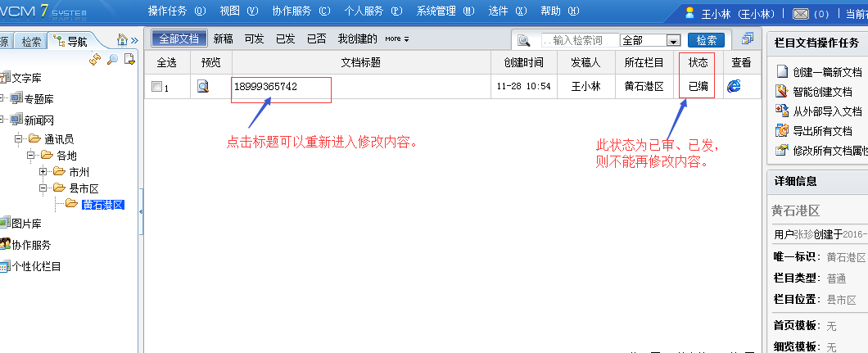Click the cascading windows icon next to 检索
Screen dimensions: 868x353
point(747,39)
